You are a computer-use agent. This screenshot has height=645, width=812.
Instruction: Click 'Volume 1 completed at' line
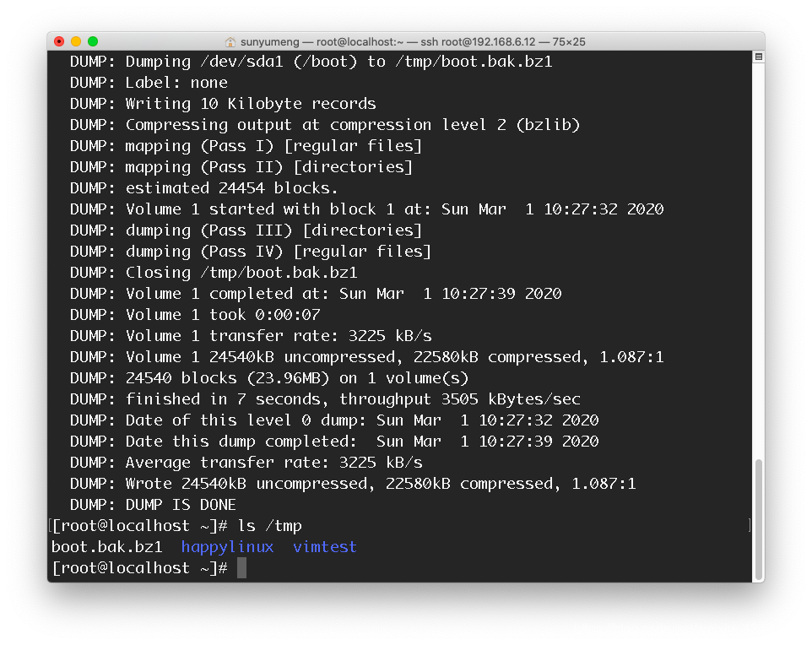[316, 294]
